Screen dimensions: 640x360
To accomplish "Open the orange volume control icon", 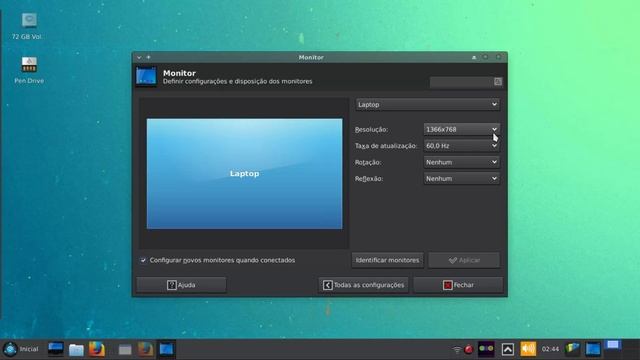I will (x=528, y=349).
